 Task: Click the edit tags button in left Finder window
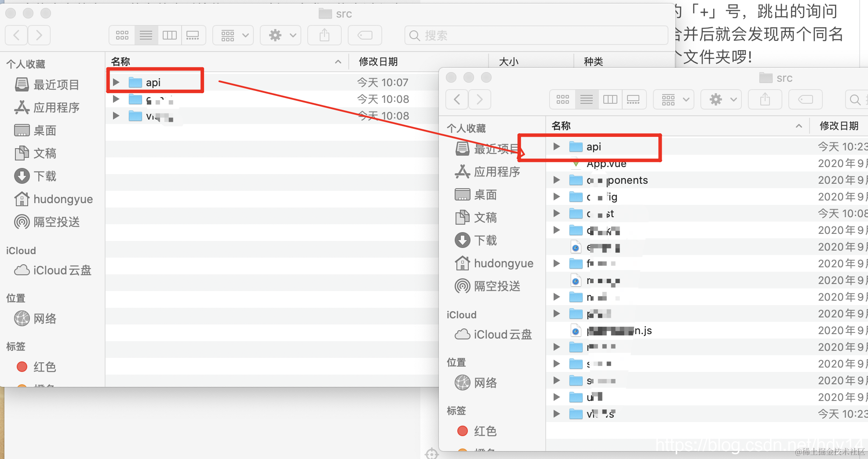tap(365, 35)
